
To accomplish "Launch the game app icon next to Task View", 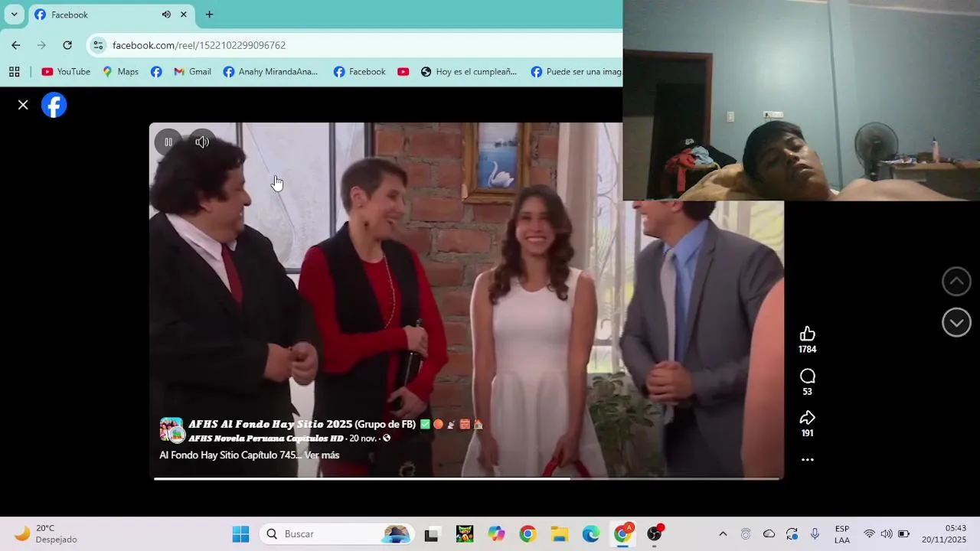I will pyautogui.click(x=464, y=533).
